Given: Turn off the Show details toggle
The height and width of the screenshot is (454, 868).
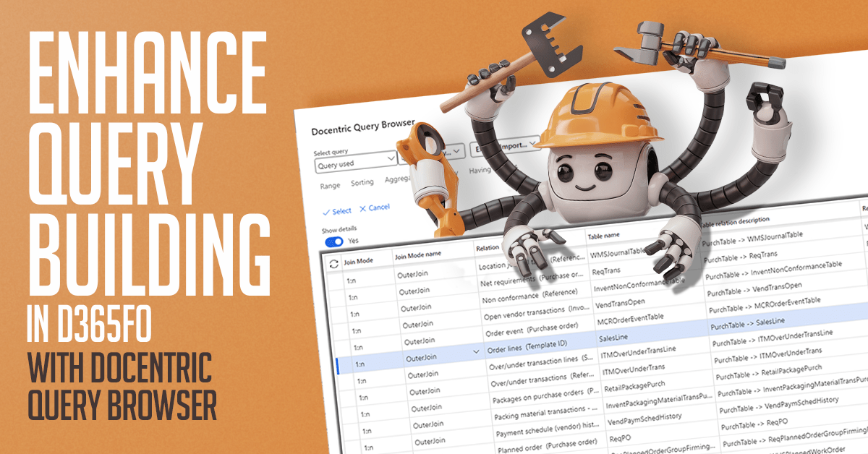Looking at the screenshot, I should [334, 241].
